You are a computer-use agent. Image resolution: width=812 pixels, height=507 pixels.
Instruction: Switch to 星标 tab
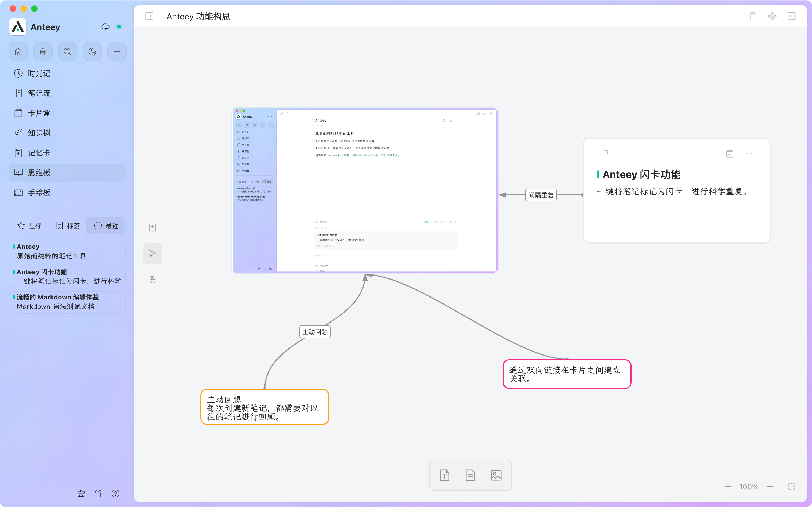tap(30, 226)
